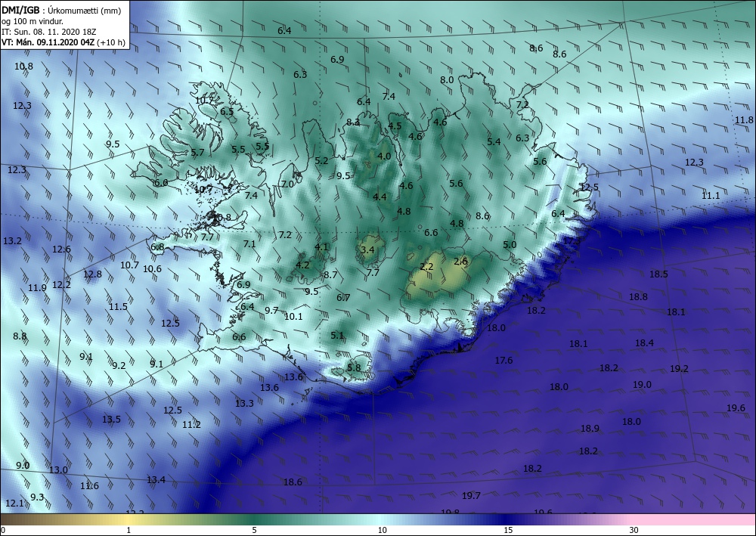Viewport: 756px width, 536px height.
Task: Click the '19.7' value on the map
Action: [472, 495]
